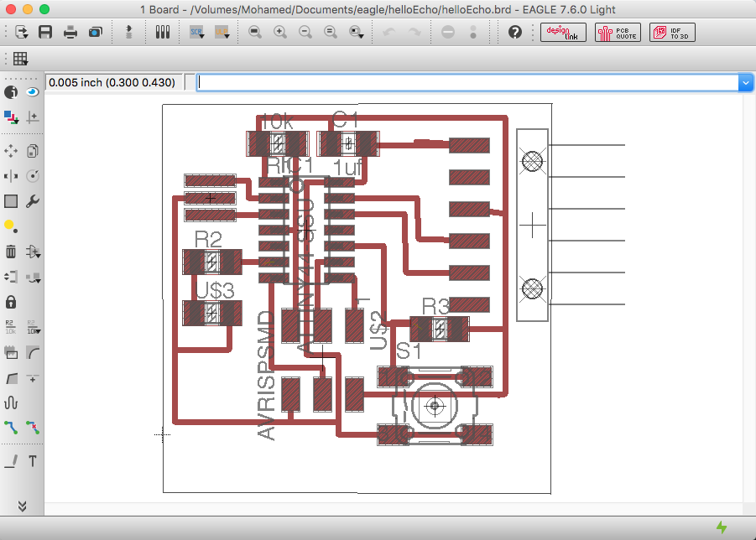756x540 pixels.
Task: Open the Replace part dropdown tool
Action: [33, 278]
